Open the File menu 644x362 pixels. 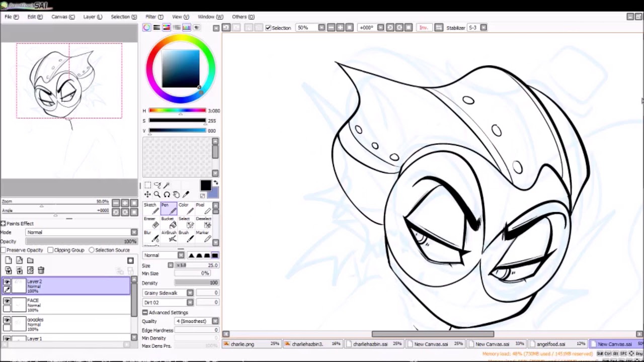pyautogui.click(x=12, y=17)
